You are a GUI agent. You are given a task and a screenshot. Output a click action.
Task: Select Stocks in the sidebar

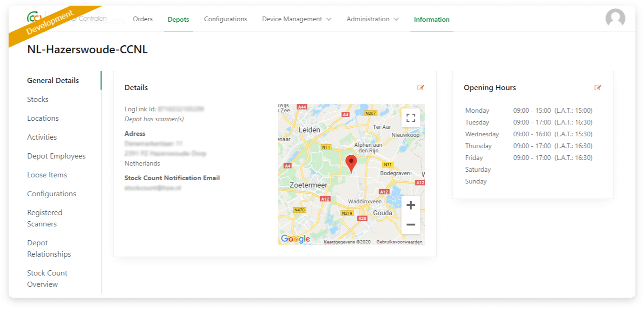coord(38,99)
